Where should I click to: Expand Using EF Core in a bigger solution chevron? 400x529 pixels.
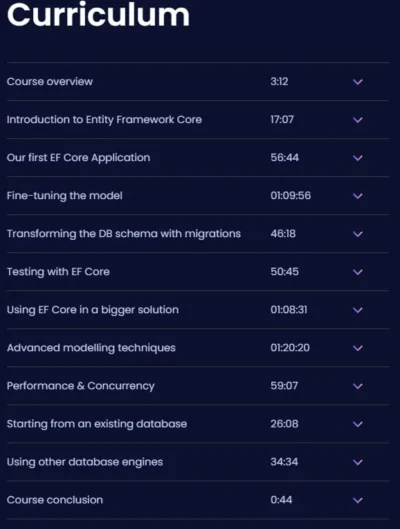tap(358, 310)
